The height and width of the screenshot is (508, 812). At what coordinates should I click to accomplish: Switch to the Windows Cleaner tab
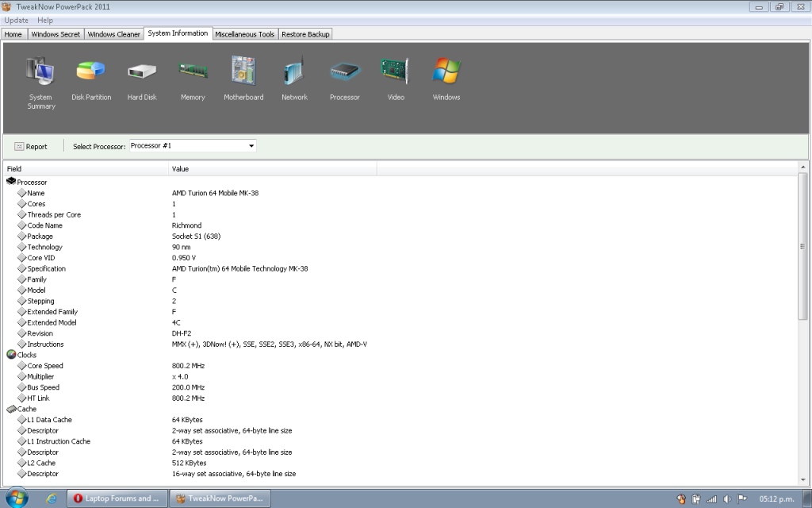pyautogui.click(x=114, y=34)
